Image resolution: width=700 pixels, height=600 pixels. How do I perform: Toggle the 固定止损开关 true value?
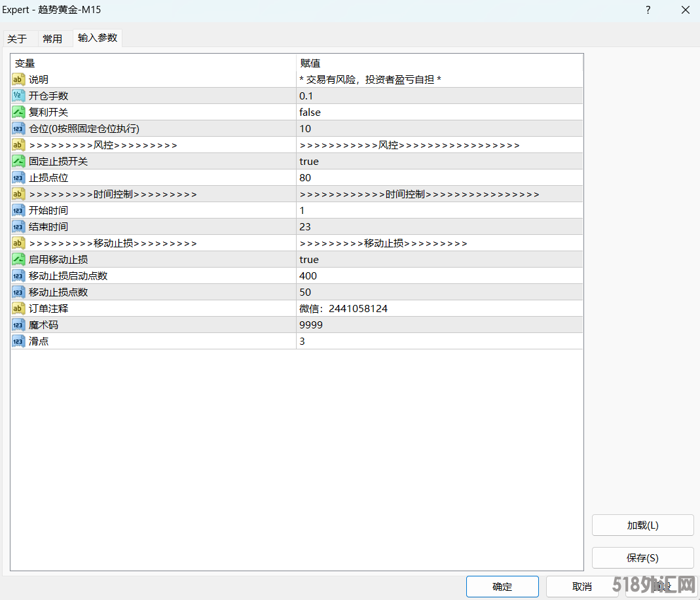point(309,161)
